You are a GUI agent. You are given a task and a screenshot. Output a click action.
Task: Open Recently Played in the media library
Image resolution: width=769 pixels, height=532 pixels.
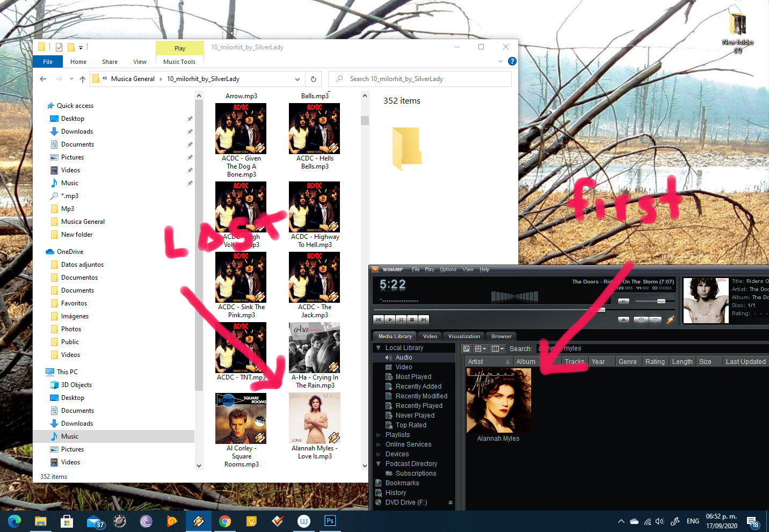[418, 405]
